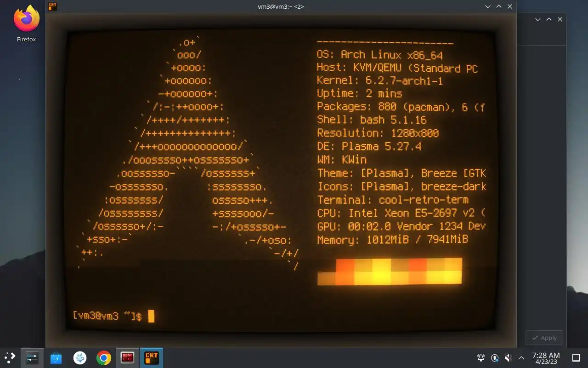Click the 'Terminal: cool-retro-term' line
588x368 pixels.
point(393,200)
